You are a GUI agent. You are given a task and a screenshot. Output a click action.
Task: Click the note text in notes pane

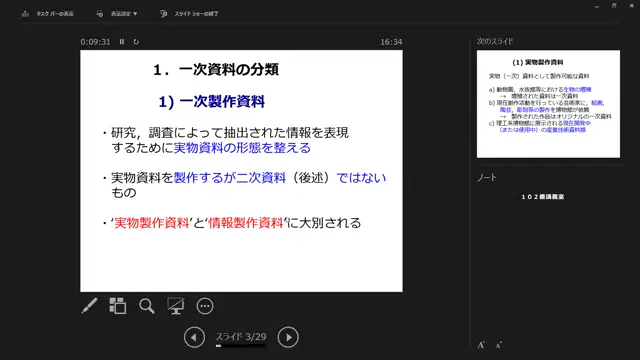[542, 197]
